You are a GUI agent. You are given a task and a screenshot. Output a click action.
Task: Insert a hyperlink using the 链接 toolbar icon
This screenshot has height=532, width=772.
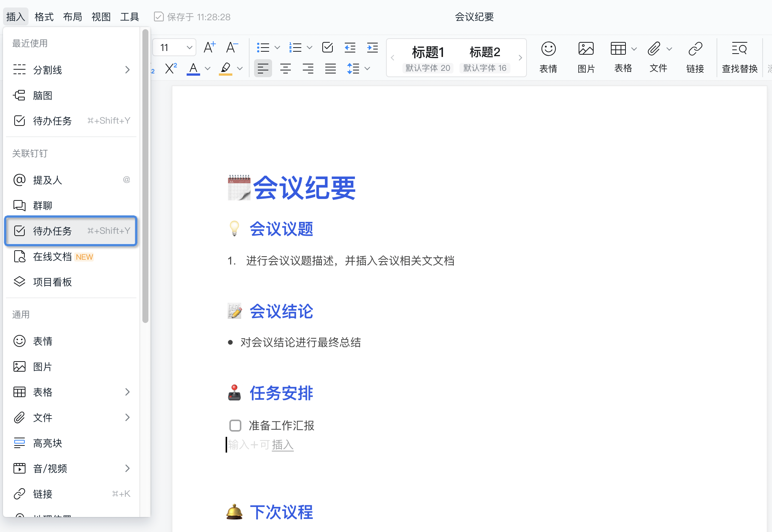[695, 57]
